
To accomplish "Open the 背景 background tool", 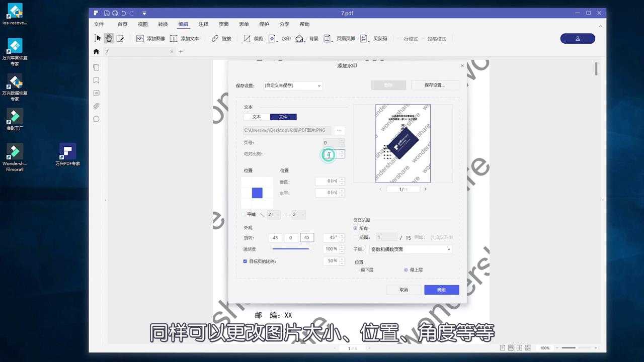I will pos(307,38).
